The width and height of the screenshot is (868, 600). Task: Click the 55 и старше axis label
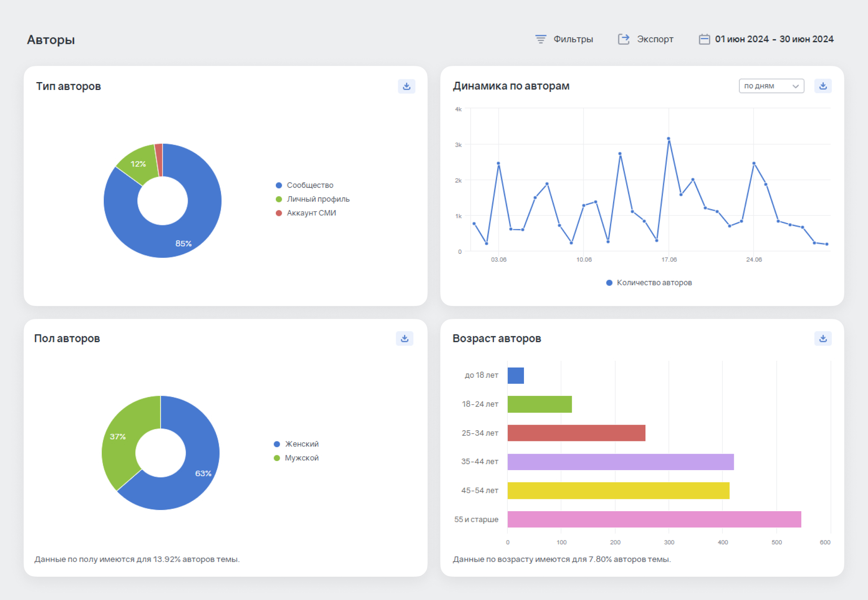(x=476, y=519)
